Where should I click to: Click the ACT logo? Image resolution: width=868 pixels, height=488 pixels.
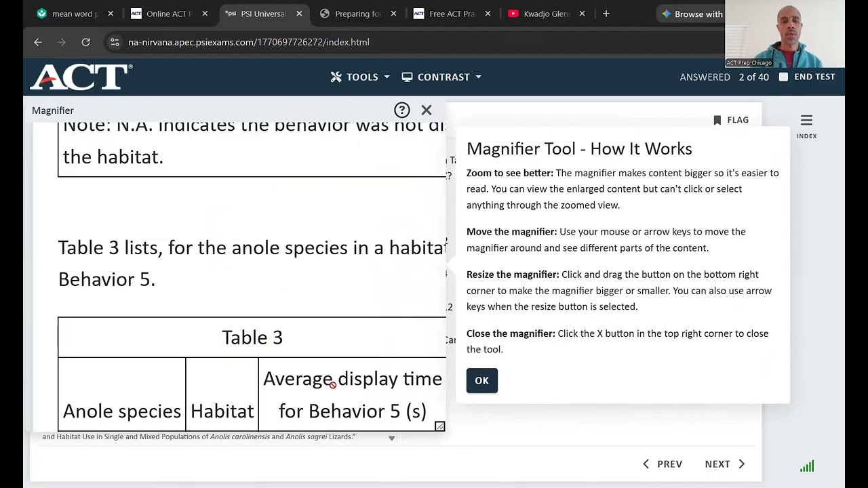81,77
